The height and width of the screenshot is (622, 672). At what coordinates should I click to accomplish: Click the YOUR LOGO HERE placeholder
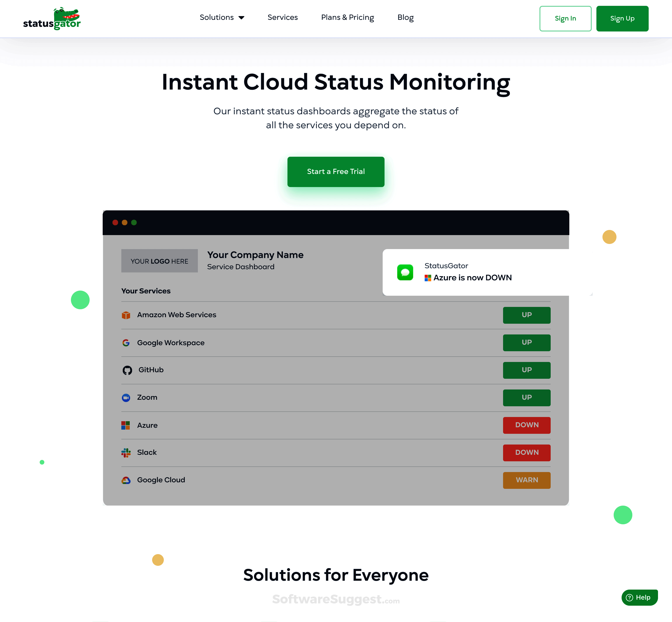[159, 261]
